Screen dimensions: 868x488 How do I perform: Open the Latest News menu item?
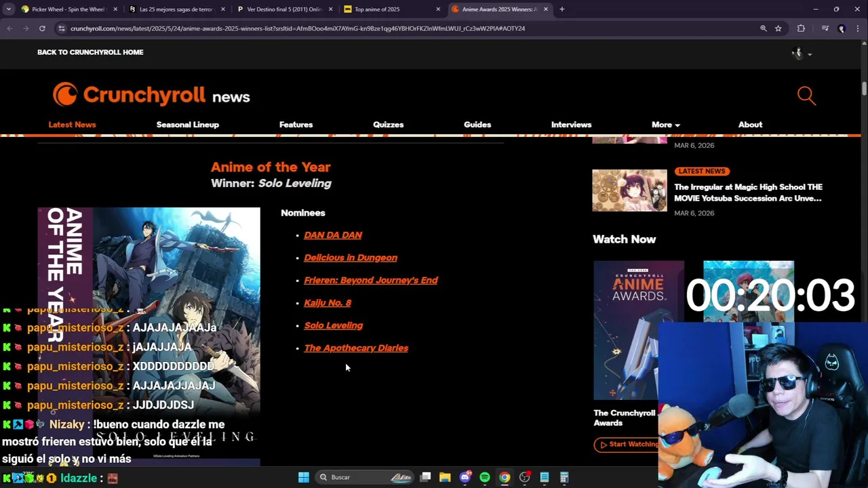[x=72, y=125]
